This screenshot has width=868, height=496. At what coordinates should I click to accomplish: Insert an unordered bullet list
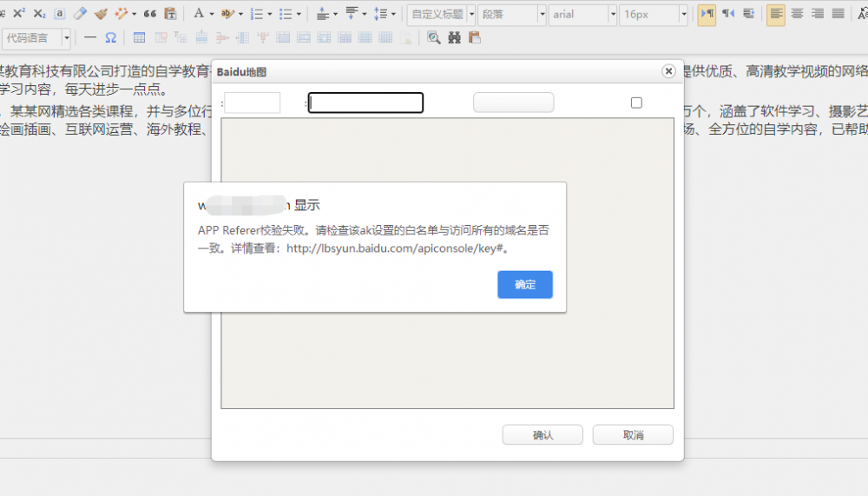[x=285, y=13]
